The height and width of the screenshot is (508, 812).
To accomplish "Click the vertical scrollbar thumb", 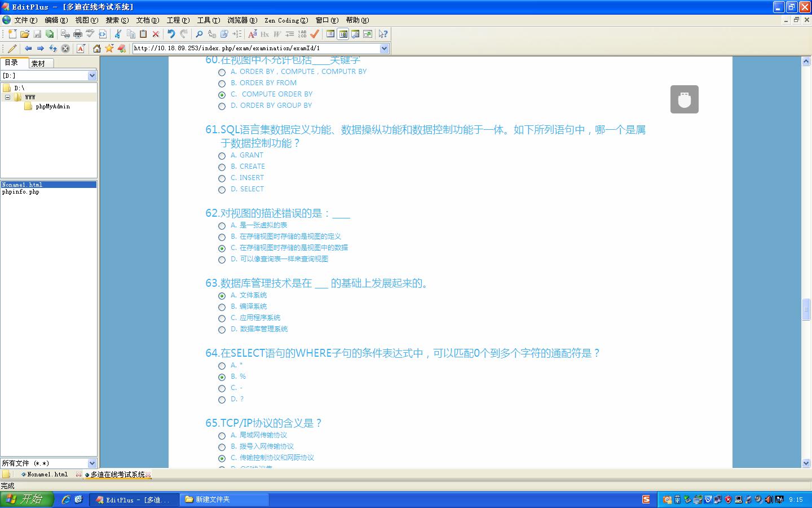I will [806, 309].
